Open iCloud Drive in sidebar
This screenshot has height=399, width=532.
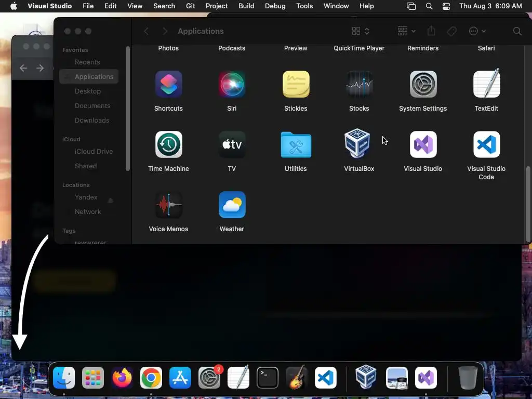(x=89, y=152)
